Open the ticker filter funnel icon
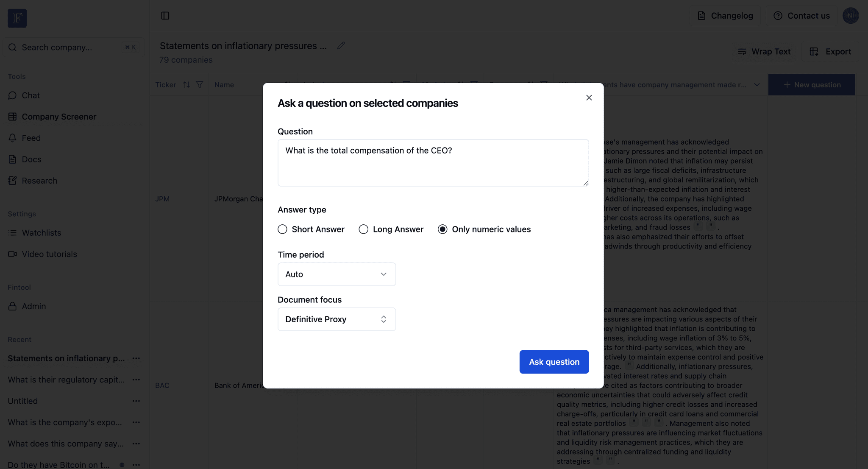The image size is (868, 469). click(200, 85)
